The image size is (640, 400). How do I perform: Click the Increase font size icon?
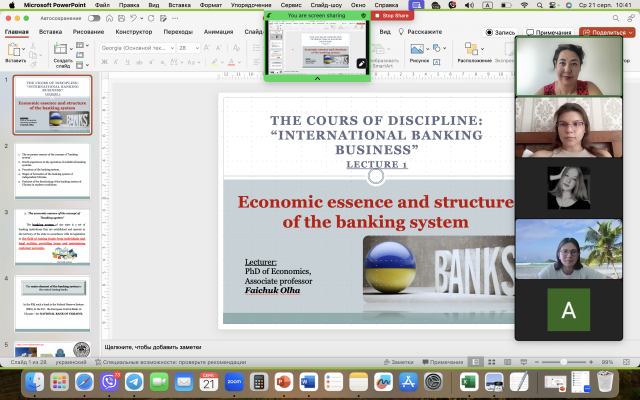tap(207, 48)
